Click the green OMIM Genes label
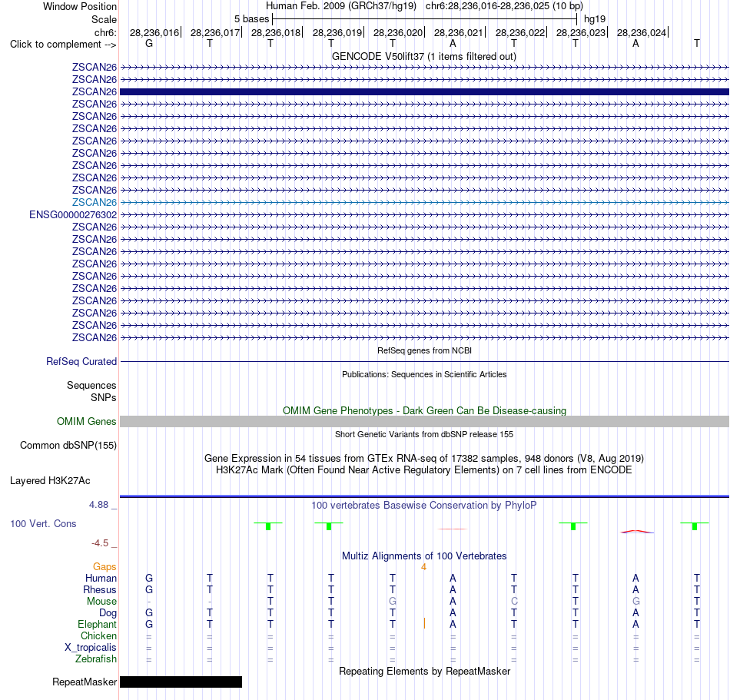This screenshot has height=700, width=730. click(87, 421)
